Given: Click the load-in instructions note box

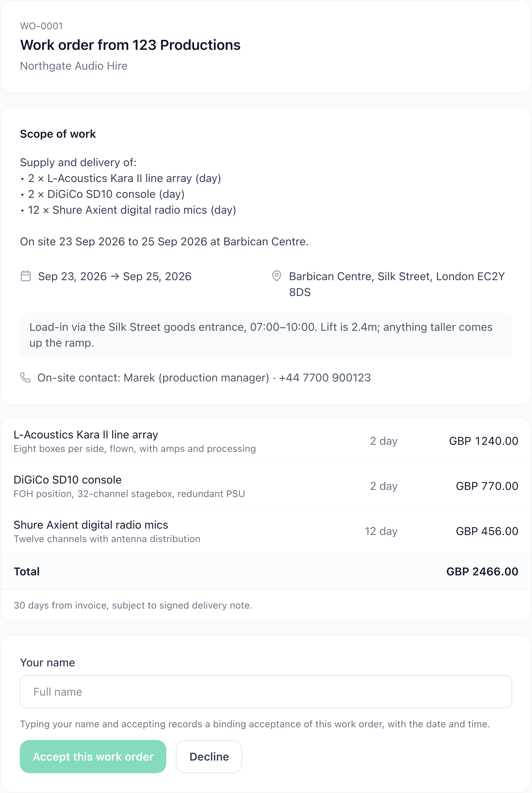Looking at the screenshot, I should click(266, 335).
